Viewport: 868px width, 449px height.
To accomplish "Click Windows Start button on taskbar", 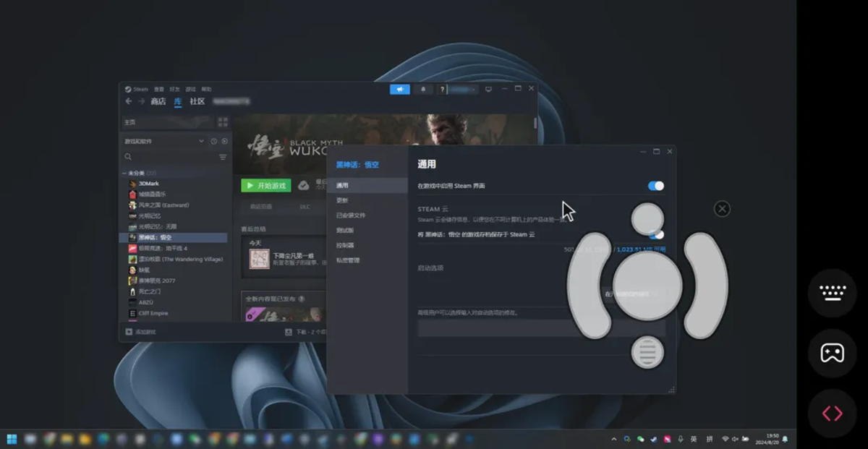I will point(12,438).
